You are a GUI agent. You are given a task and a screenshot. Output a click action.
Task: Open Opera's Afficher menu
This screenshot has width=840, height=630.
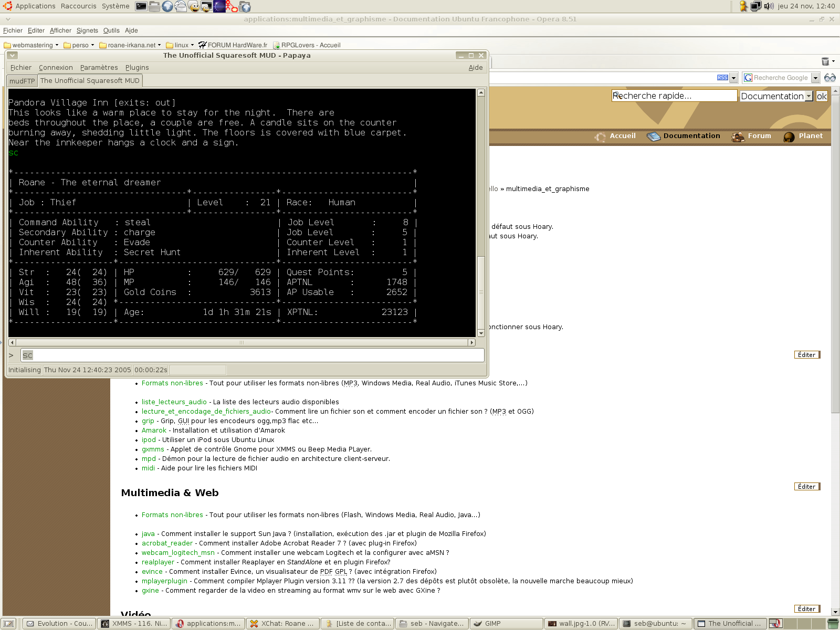click(x=60, y=30)
